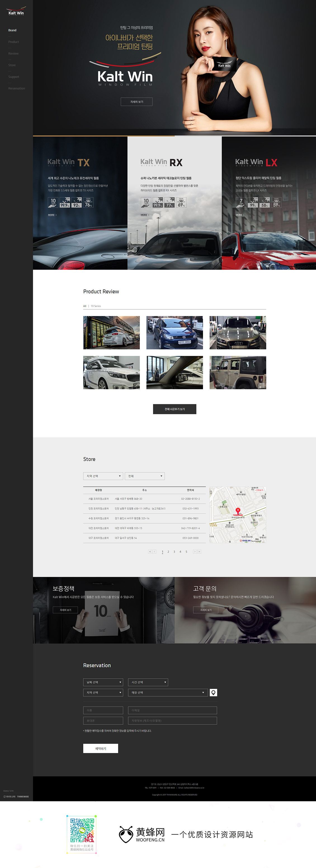The width and height of the screenshot is (316, 868).
Task: Click the TX 92% icon
Action: tap(77, 202)
